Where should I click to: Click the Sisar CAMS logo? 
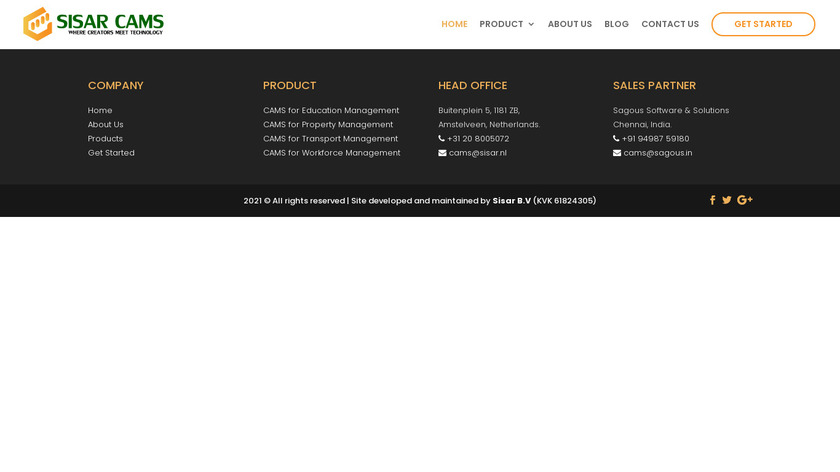point(93,24)
